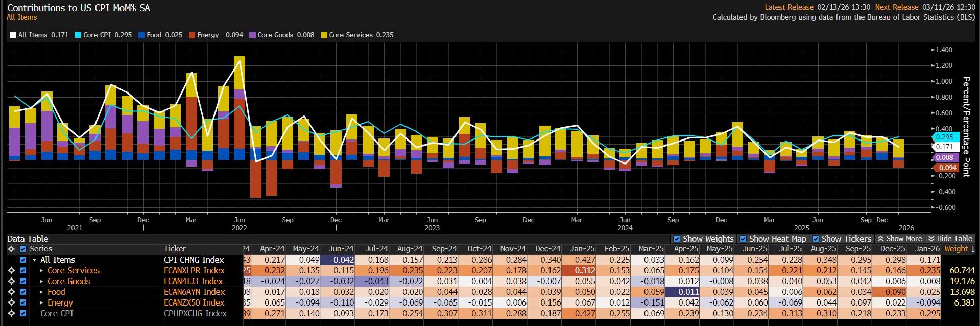Toggle the Show Tickers checkbox
980x326 pixels.
click(x=816, y=239)
